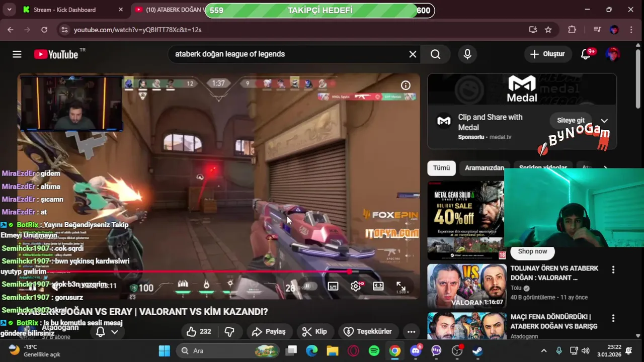
Task: Click the Teşekkürler button
Action: tap(368, 331)
